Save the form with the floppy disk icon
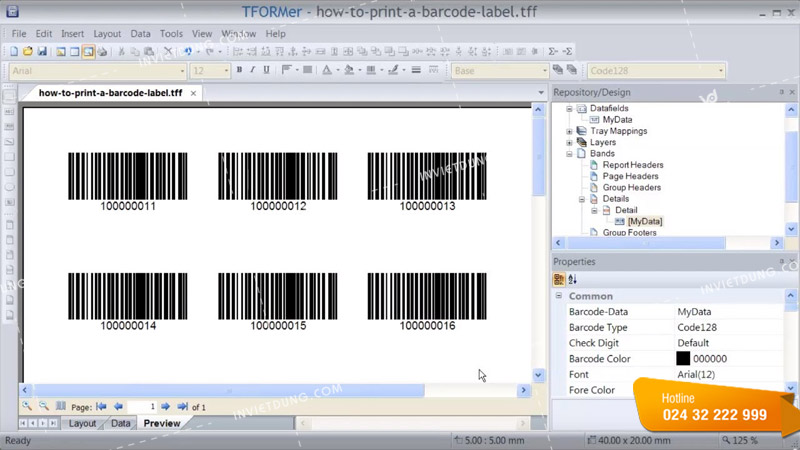The height and width of the screenshot is (450, 800). click(42, 52)
